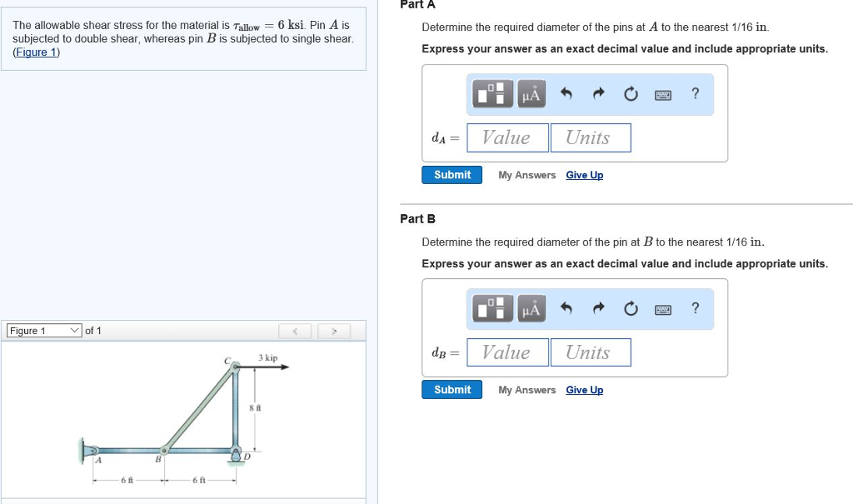Click the Give Up link in Part A

pyautogui.click(x=584, y=175)
